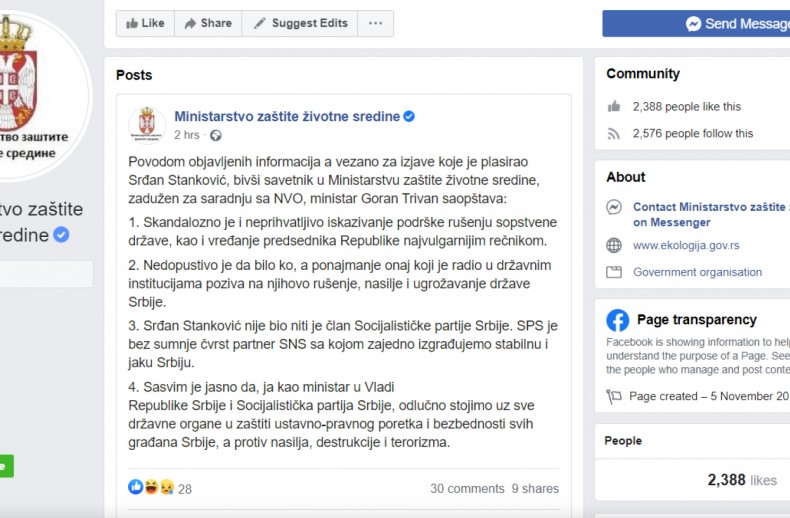The image size is (790, 518).
Task: Click post paragraph starting '3. Srđan Stanković'
Action: tap(343, 344)
